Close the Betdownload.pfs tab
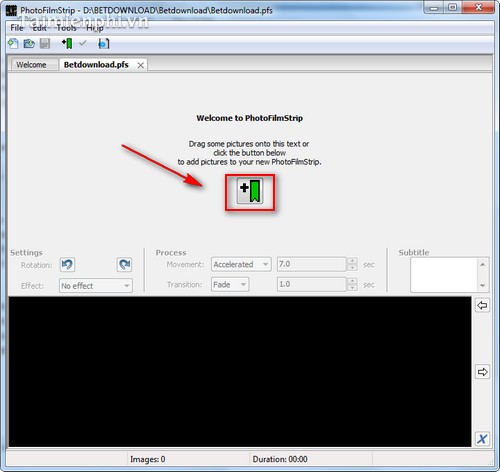 [141, 65]
